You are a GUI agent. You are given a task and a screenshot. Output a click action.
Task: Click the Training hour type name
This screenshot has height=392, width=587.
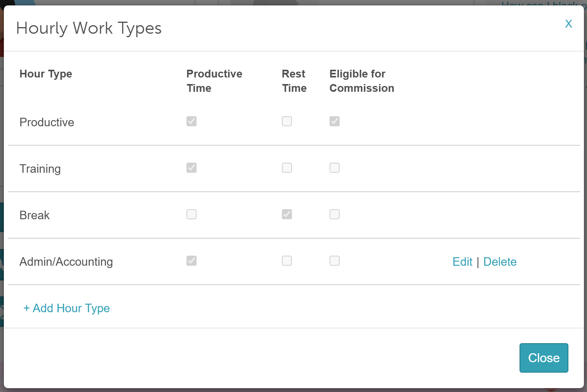[40, 169]
